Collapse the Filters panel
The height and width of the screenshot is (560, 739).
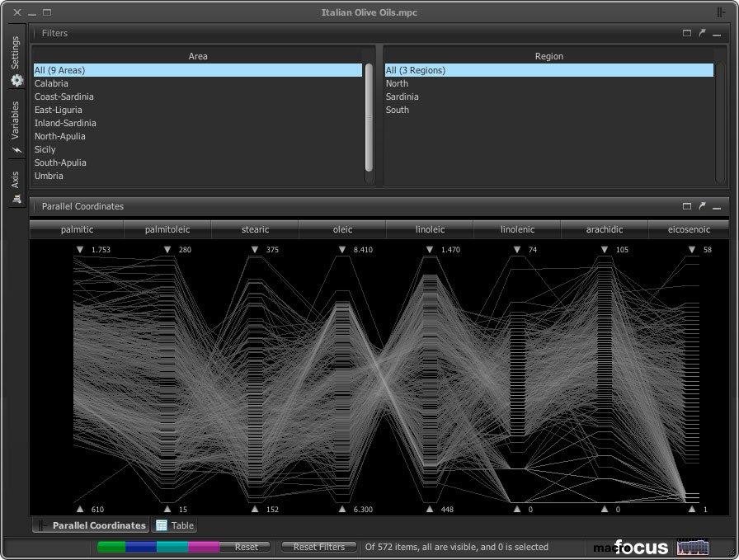click(x=717, y=33)
